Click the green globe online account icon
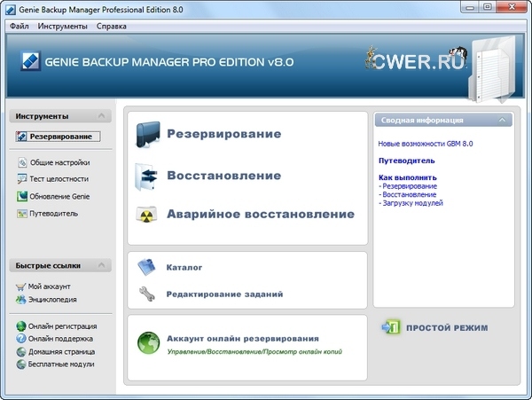The image size is (532, 400). pos(148,343)
